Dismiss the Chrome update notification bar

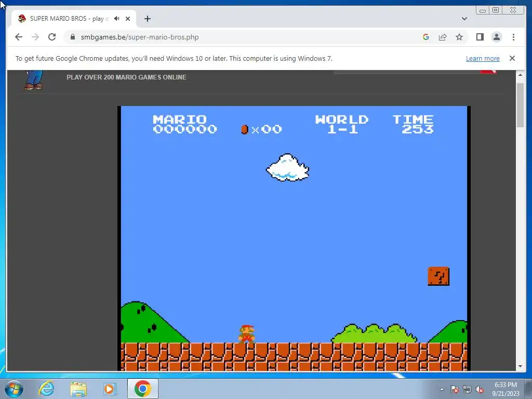[512, 58]
